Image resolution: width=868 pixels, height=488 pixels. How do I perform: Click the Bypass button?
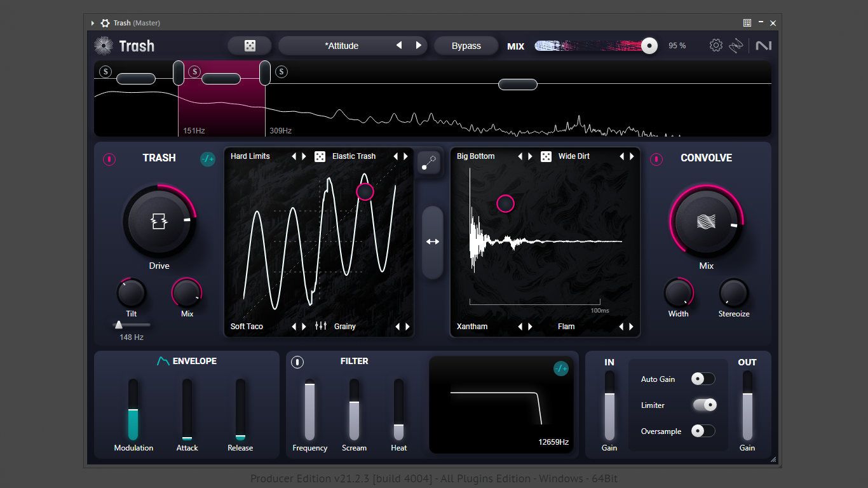point(466,46)
